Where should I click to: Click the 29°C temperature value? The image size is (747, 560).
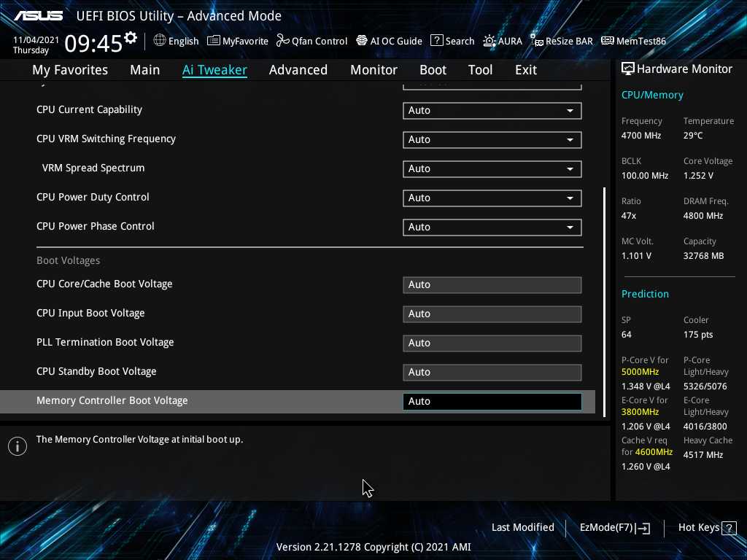tap(693, 135)
